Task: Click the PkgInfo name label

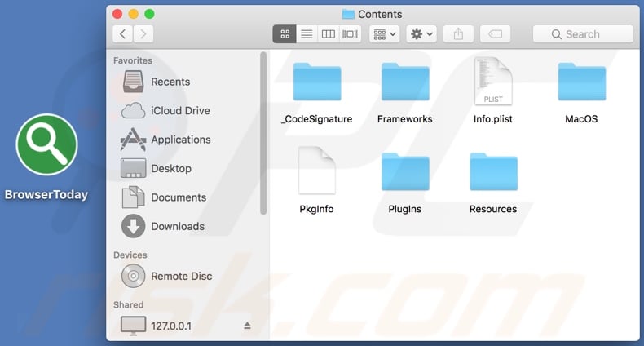Action: click(316, 209)
